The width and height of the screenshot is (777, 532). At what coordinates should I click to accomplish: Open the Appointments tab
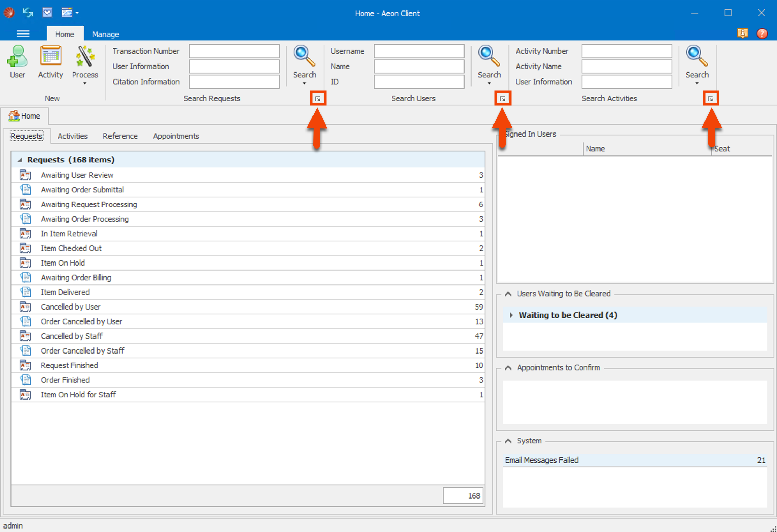pos(176,136)
